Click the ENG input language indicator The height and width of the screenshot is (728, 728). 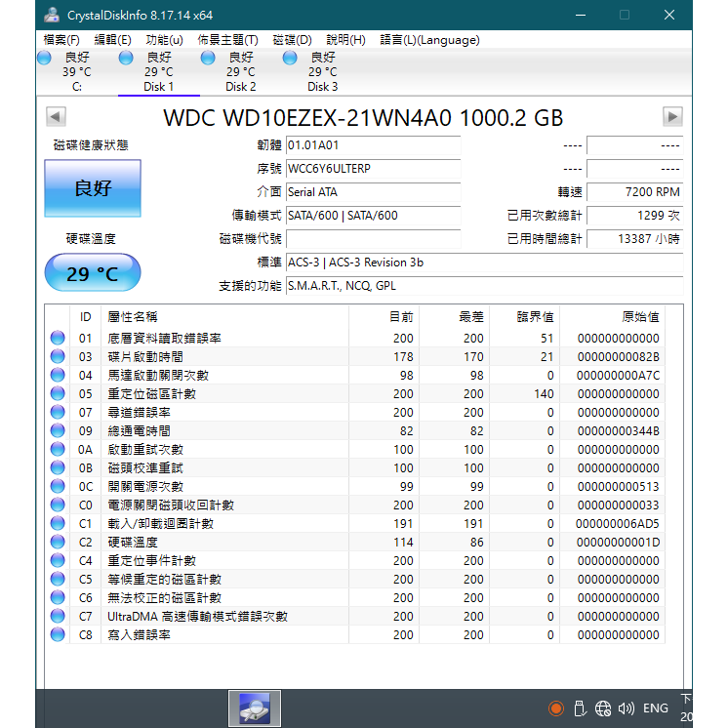coord(655,708)
